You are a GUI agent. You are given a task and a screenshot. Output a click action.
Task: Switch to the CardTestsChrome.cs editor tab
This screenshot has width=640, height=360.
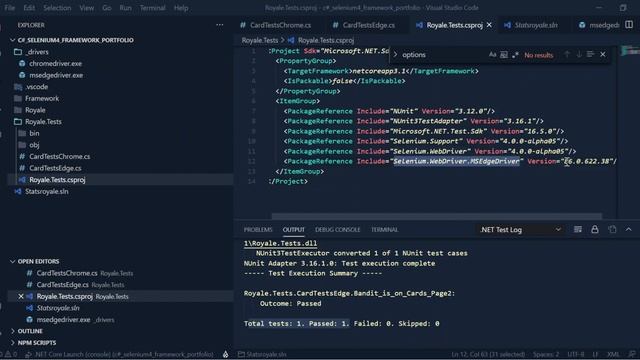(280, 25)
